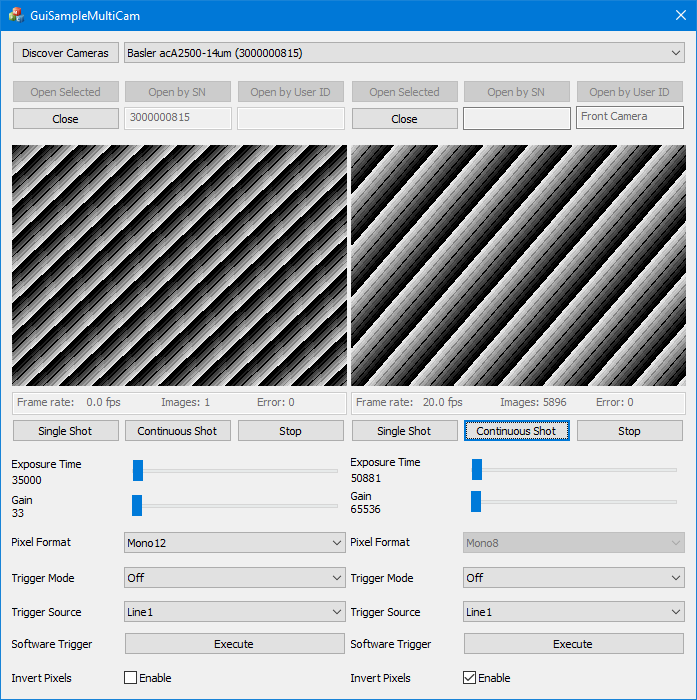The width and height of the screenshot is (697, 700).
Task: Click right Gain slider handle
Action: [476, 501]
